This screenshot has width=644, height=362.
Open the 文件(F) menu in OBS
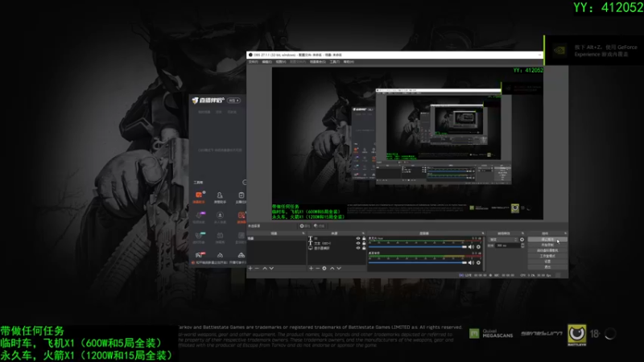point(253,62)
